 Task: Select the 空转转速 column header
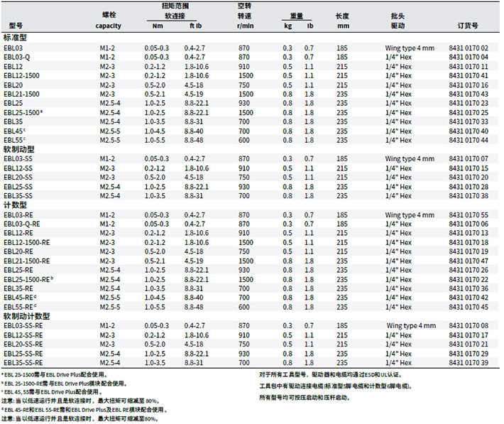tap(244, 15)
